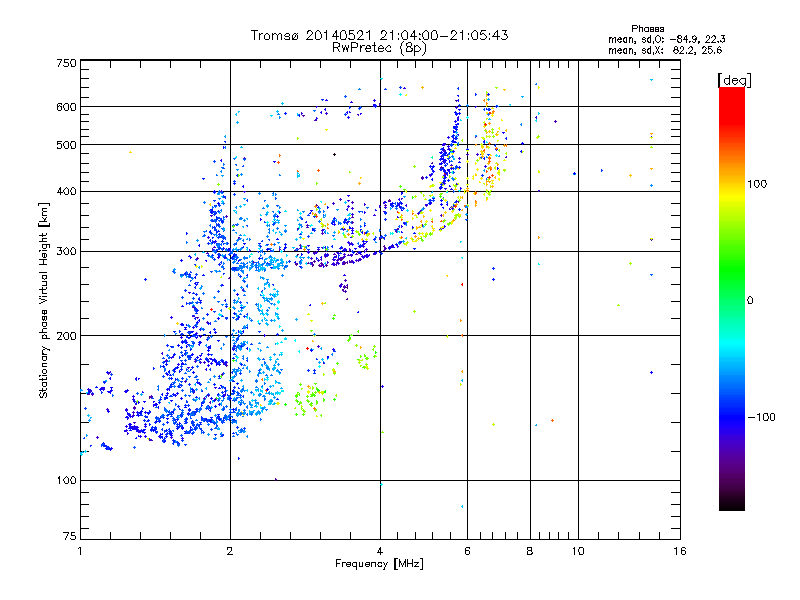Click the 500 height tick label
800x600 pixels.
click(66, 145)
